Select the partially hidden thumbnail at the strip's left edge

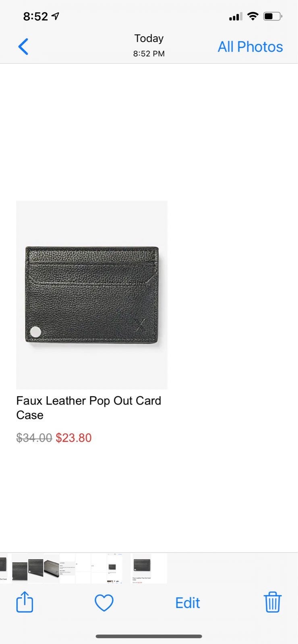[4, 568]
